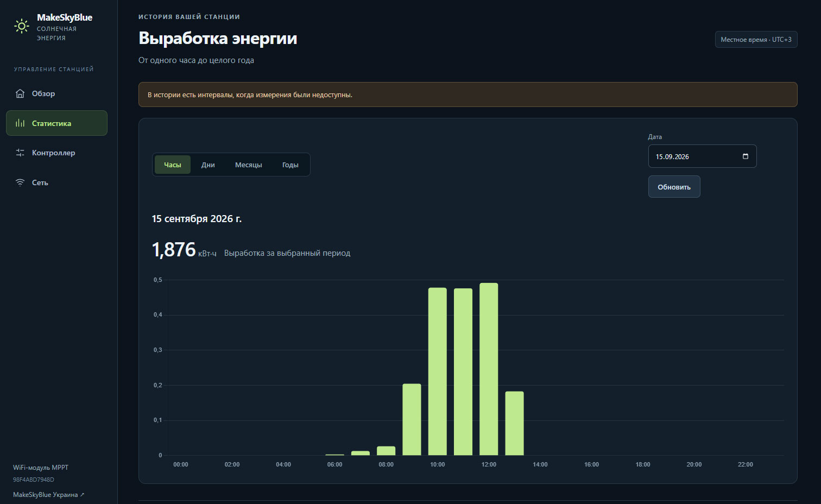Click the chart bar at 13:00
This screenshot has height=504, width=821.
point(514,423)
